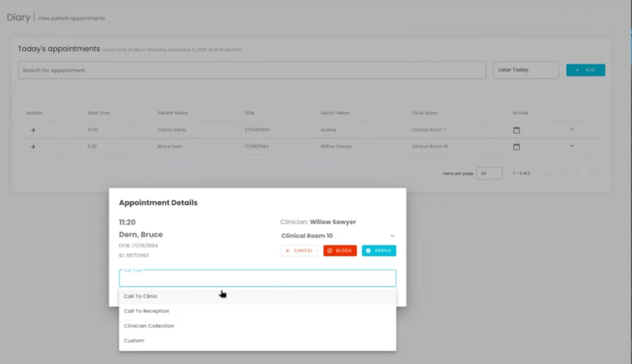Choose the Custom call type option

point(134,340)
